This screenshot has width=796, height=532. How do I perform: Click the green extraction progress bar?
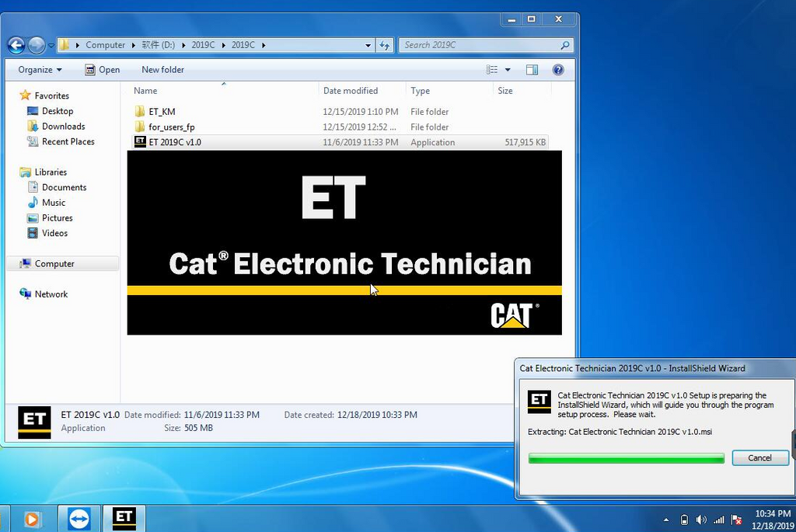[627, 458]
